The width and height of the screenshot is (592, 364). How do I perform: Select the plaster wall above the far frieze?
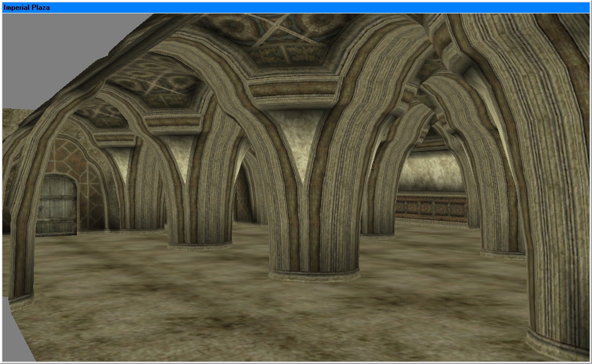(432, 172)
